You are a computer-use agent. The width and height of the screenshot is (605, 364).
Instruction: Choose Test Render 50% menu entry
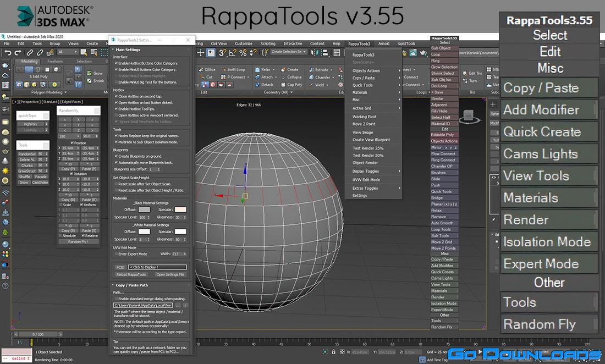(368, 156)
